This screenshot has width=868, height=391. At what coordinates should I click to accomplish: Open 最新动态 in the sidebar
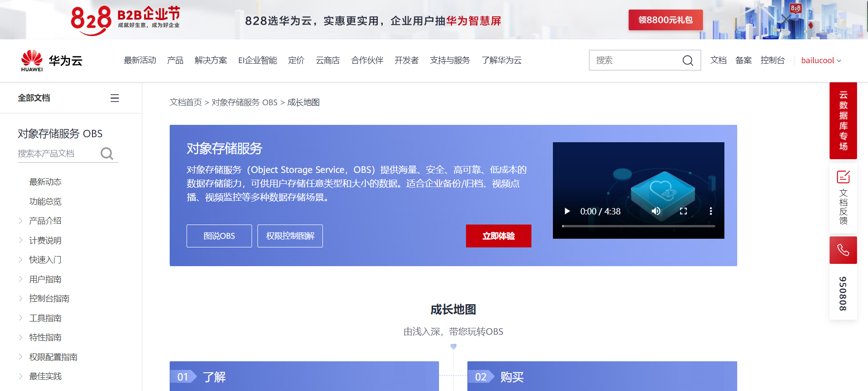coord(45,182)
